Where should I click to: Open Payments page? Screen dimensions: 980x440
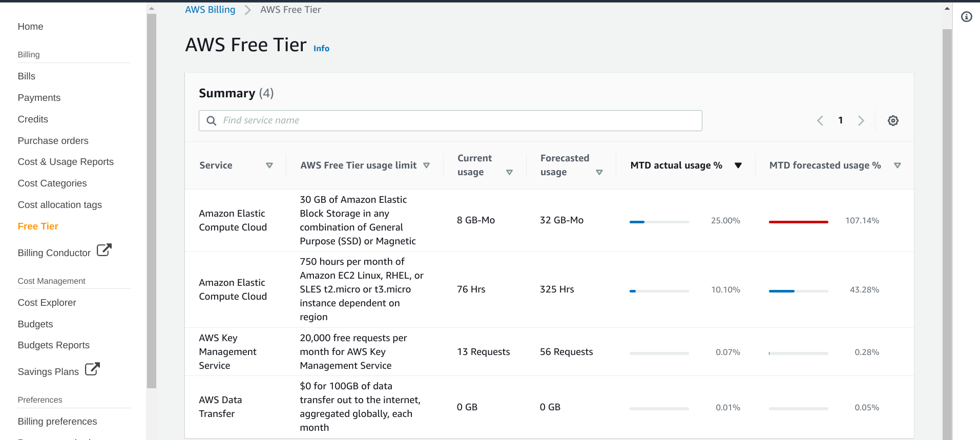click(x=39, y=98)
